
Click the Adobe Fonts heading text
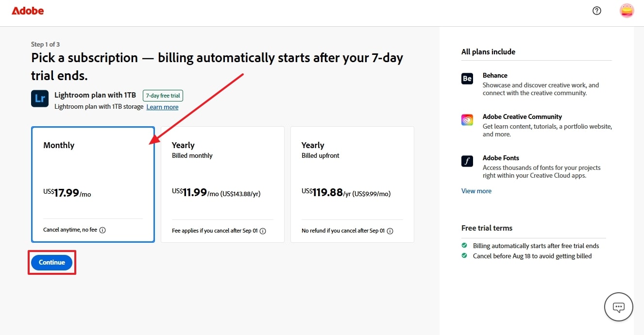coord(501,158)
